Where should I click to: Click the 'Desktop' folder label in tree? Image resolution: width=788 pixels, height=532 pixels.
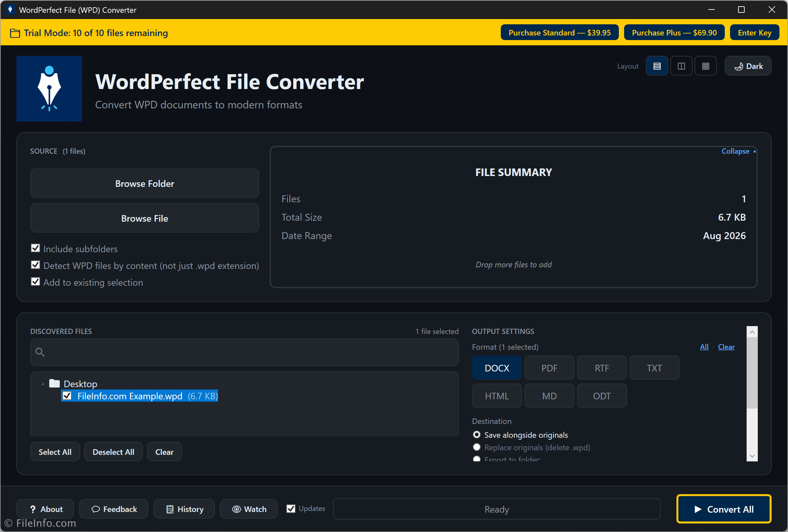[x=80, y=384]
